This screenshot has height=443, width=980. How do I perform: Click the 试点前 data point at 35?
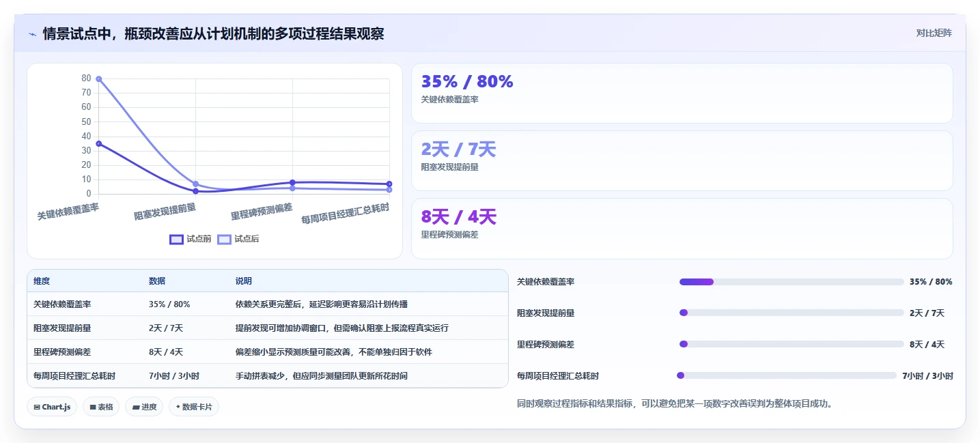(x=99, y=143)
